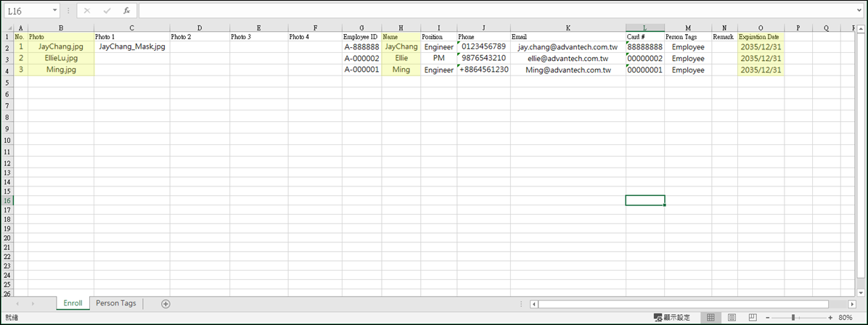Select column B header
This screenshot has height=325, width=868.
point(61,28)
